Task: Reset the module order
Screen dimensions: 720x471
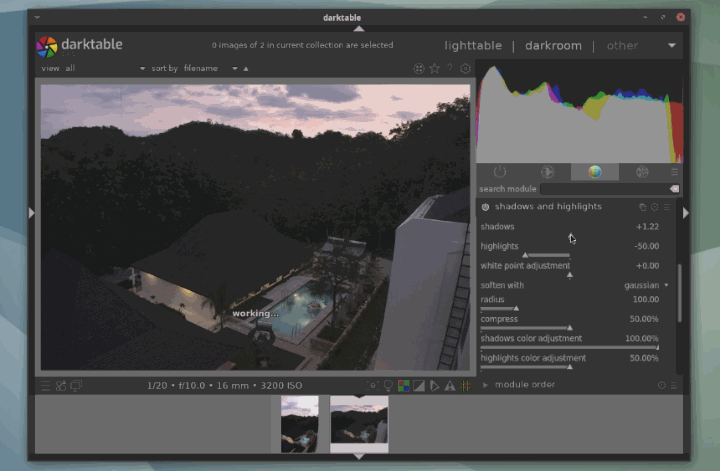Action: (x=662, y=385)
